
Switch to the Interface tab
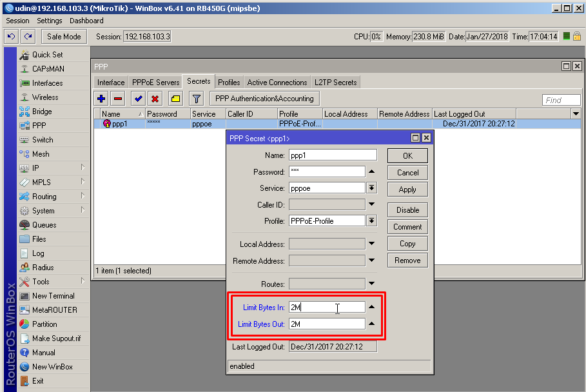111,83
